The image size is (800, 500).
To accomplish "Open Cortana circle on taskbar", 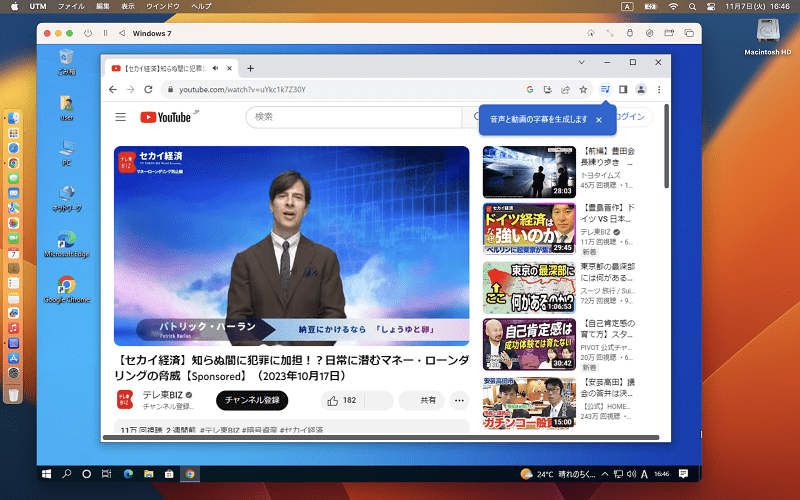I will [87, 474].
